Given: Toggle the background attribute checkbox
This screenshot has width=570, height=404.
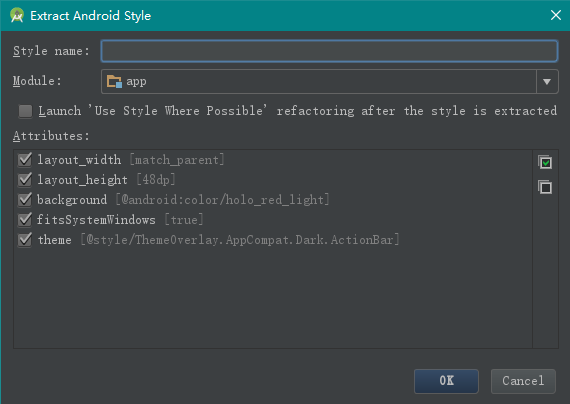Looking at the screenshot, I should (x=25, y=200).
